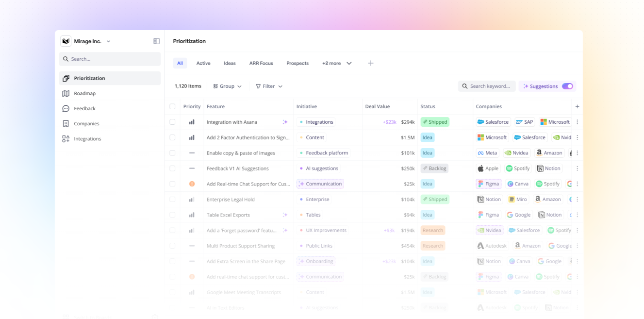Click the sparkle icon on Table Excel Exports

point(285,215)
